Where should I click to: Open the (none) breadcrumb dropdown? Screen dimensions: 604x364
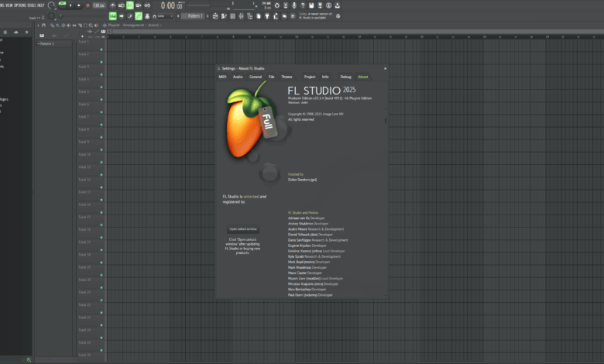[153, 25]
